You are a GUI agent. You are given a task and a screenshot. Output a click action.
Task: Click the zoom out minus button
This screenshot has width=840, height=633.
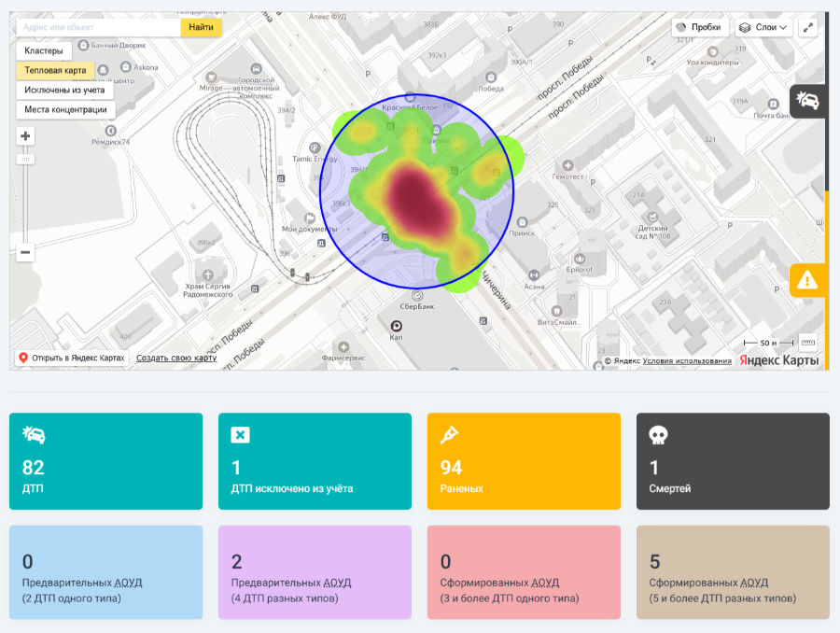pyautogui.click(x=25, y=252)
